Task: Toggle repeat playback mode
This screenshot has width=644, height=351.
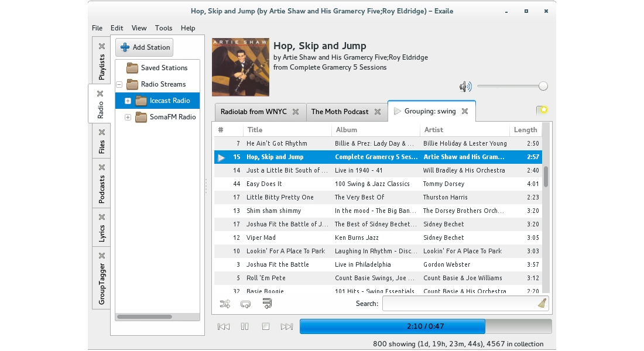Action: tap(246, 304)
